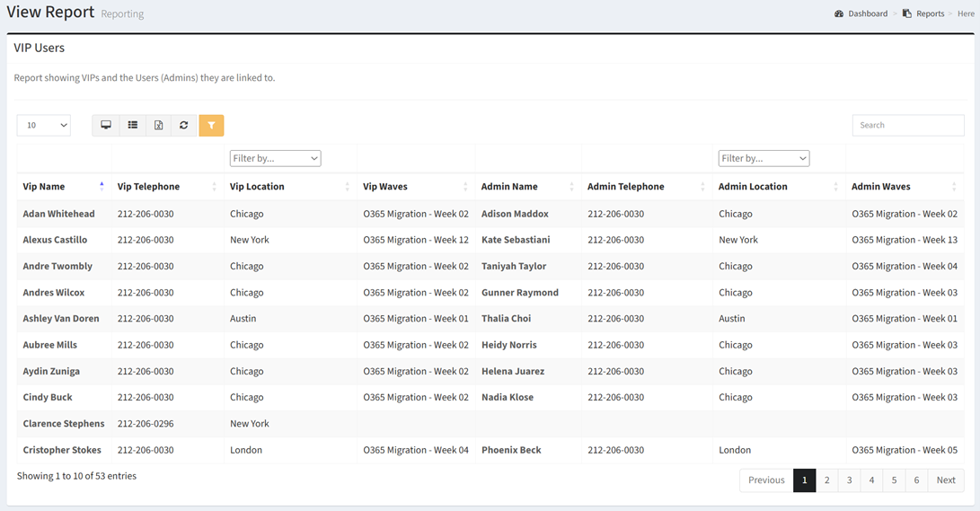Open the page size dropdown showing 10
The height and width of the screenshot is (511, 980).
pyautogui.click(x=44, y=126)
